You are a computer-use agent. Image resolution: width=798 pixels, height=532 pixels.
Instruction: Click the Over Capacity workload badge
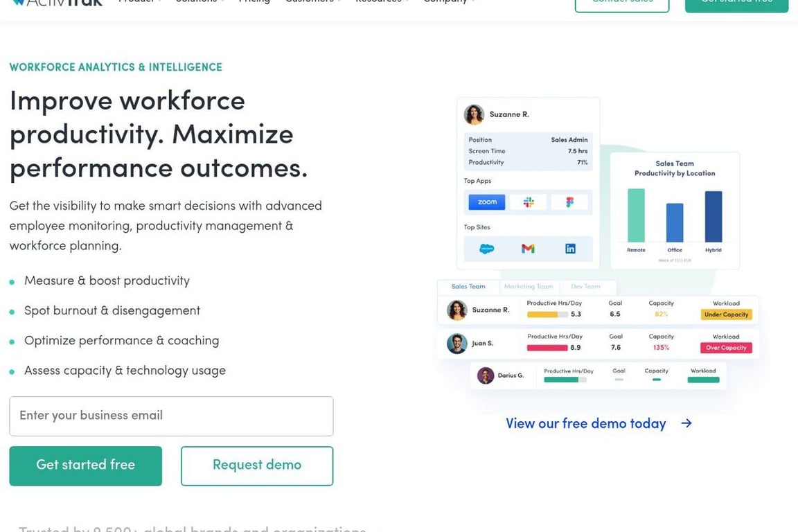point(726,348)
